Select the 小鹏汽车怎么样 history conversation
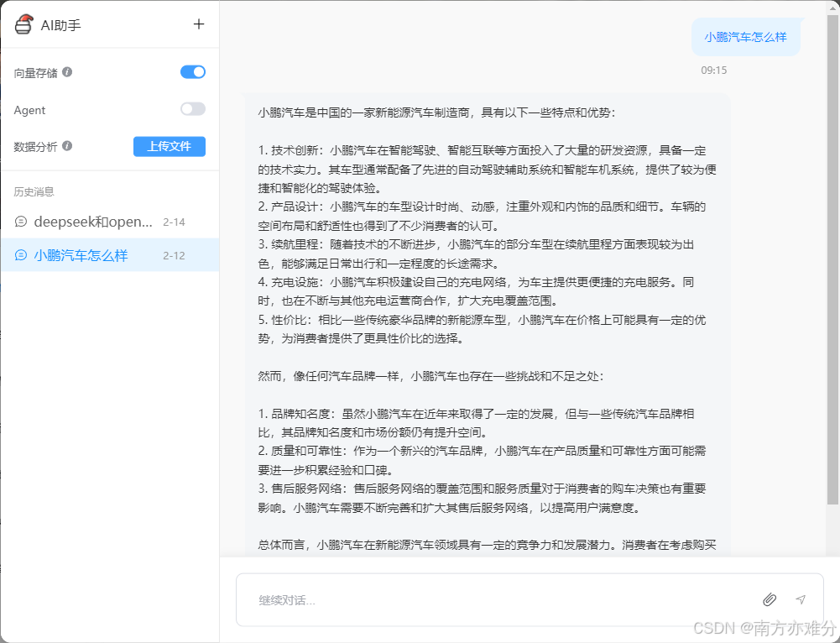The image size is (840, 643). (x=110, y=255)
